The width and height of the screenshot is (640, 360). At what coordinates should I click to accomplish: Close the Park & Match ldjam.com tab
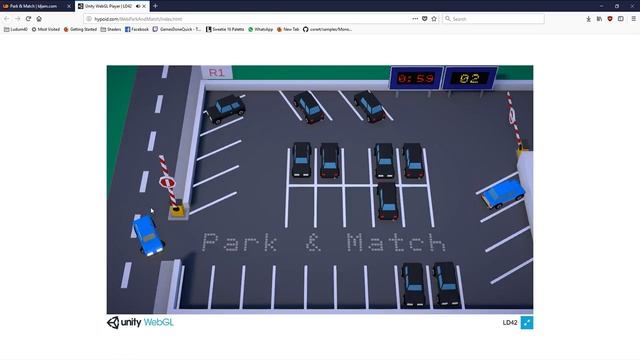click(x=69, y=6)
